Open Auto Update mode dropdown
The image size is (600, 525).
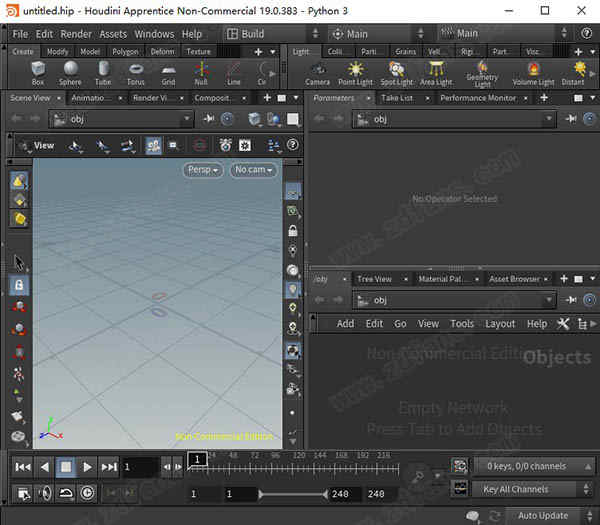[550, 515]
